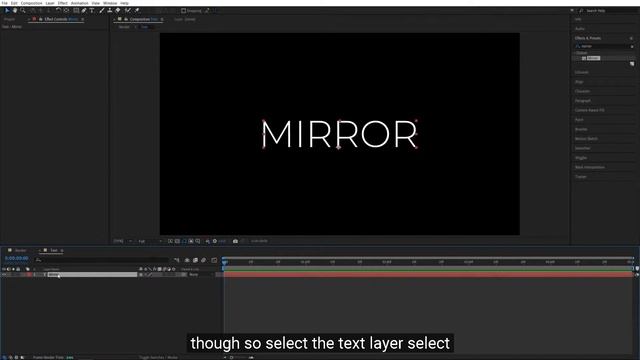Open the Mask Interpolation panel
Screen dimensions: 640x360
[589, 167]
